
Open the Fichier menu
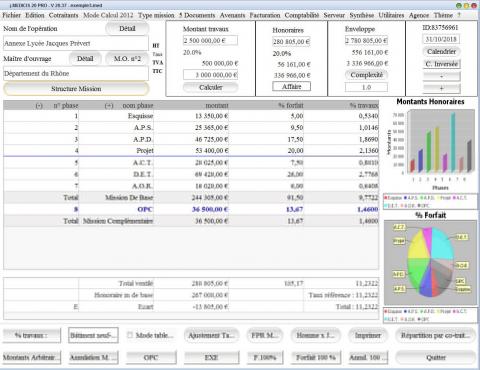click(12, 15)
